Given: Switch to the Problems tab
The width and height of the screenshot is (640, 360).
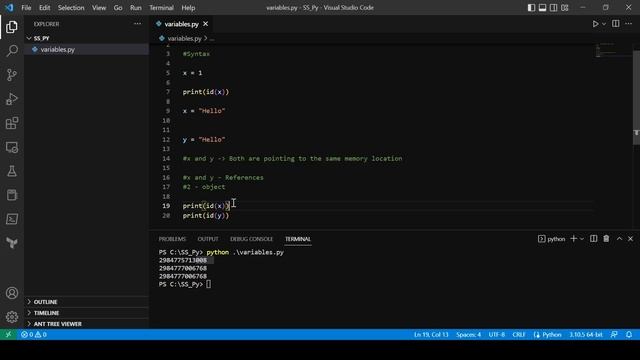Looking at the screenshot, I should click(172, 239).
